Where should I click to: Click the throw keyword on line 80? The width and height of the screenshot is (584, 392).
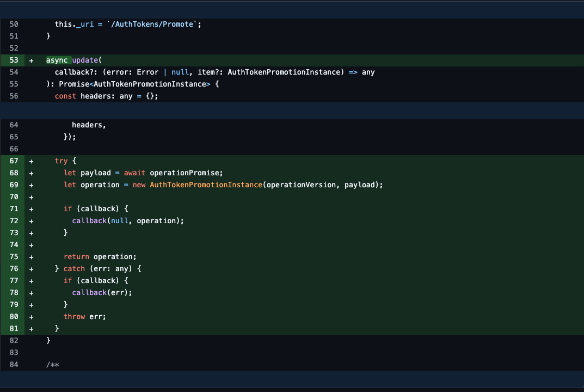click(74, 317)
